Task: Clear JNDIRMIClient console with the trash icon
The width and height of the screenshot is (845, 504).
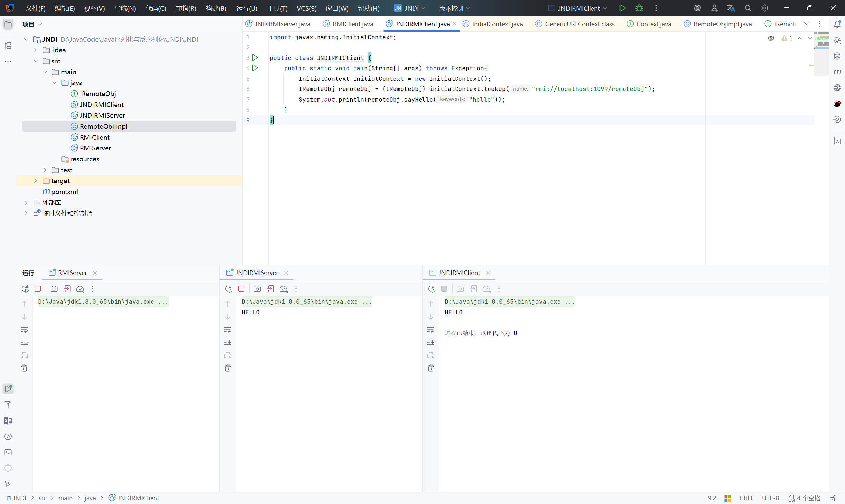Action: pyautogui.click(x=430, y=368)
